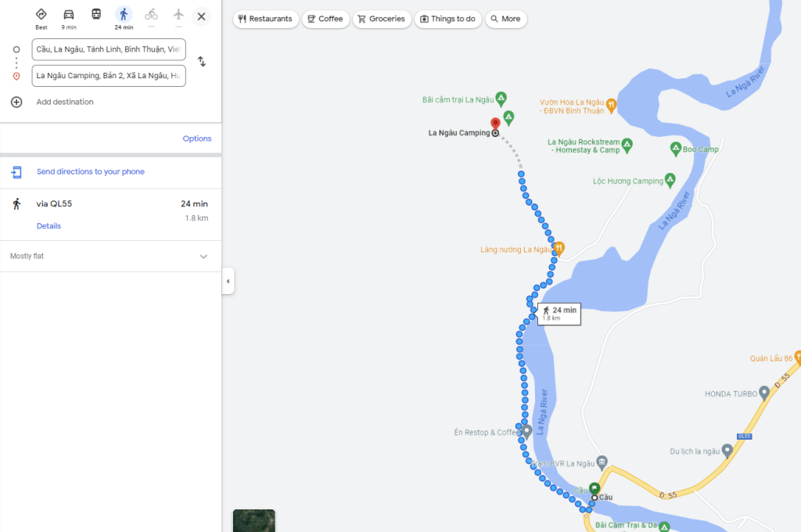801x532 pixels.
Task: Filter map by Coffee
Action: coord(324,19)
